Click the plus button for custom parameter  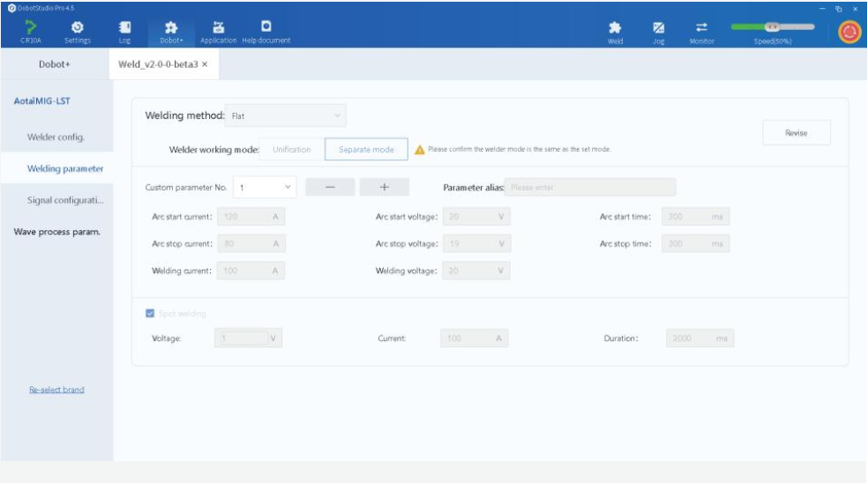[x=385, y=187]
